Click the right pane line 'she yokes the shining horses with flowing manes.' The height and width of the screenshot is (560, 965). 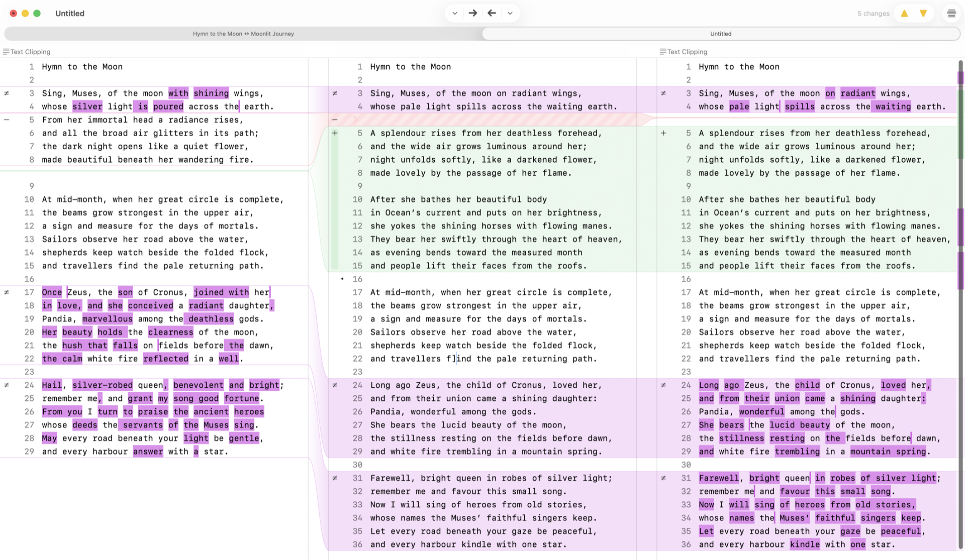(819, 226)
